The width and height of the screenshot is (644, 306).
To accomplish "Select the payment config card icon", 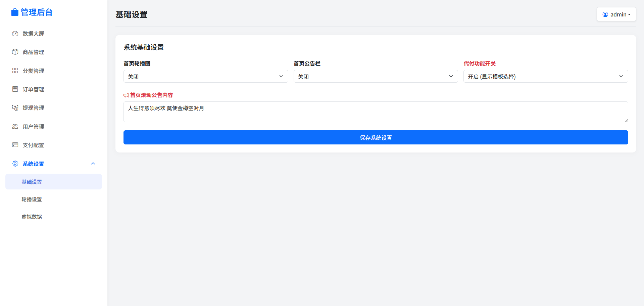I will pos(15,145).
